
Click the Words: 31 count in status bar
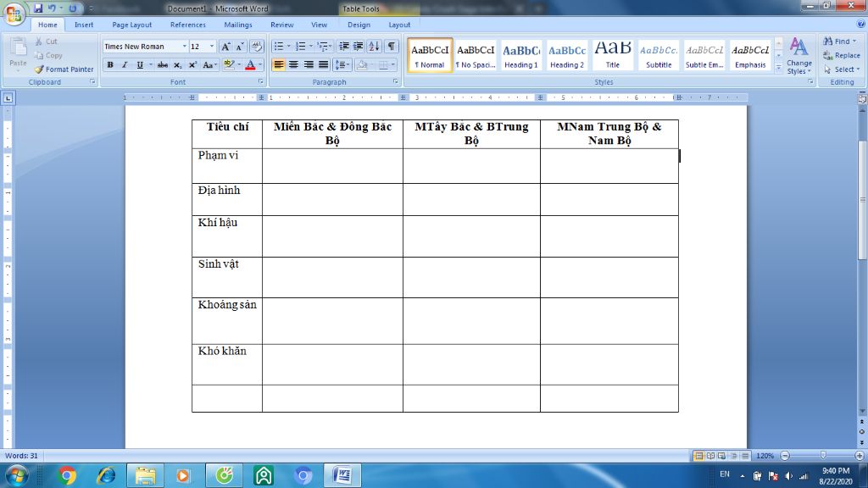click(x=21, y=456)
